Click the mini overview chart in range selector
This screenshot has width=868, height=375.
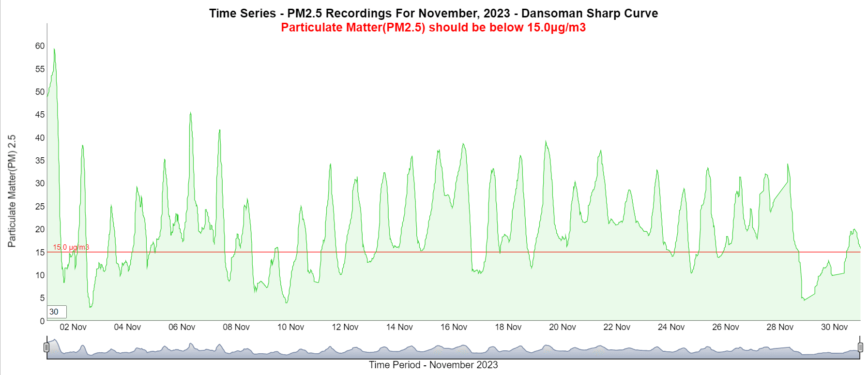pos(453,347)
